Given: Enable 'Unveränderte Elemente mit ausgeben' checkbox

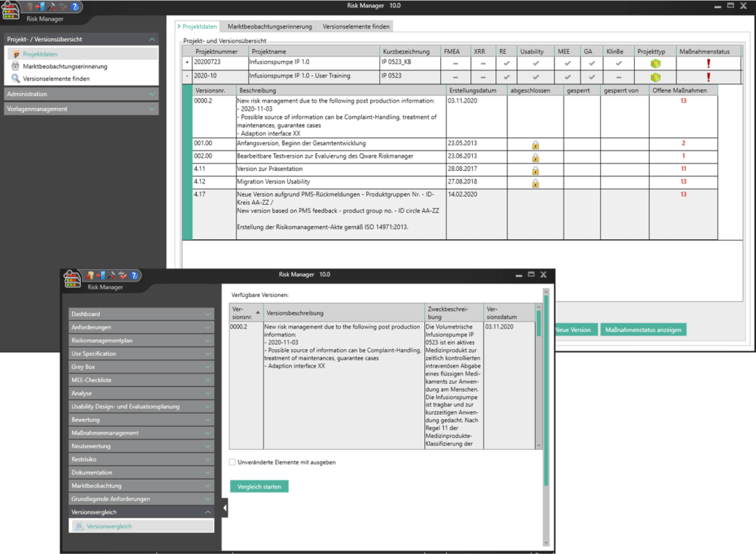Looking at the screenshot, I should pos(232,462).
